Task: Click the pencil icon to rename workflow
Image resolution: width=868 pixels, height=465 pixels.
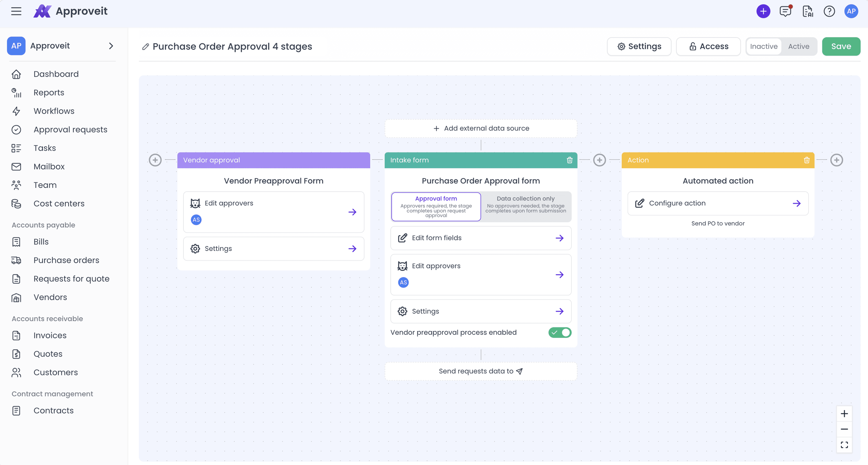Action: click(146, 46)
